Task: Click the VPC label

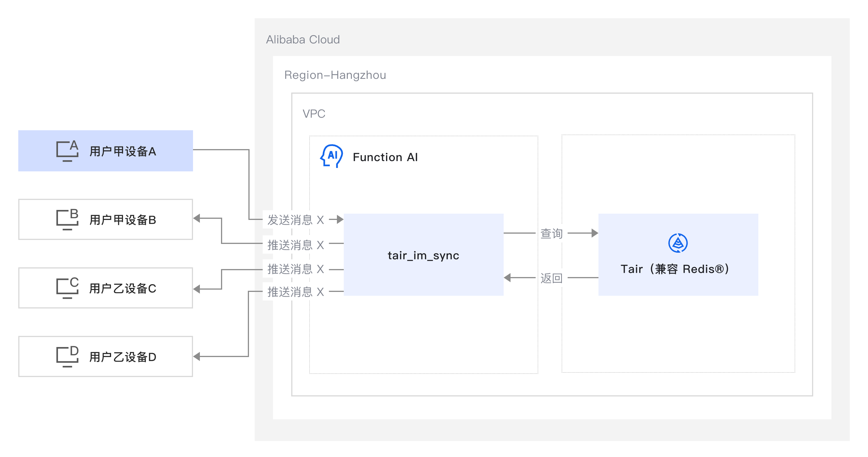Action: 314,114
